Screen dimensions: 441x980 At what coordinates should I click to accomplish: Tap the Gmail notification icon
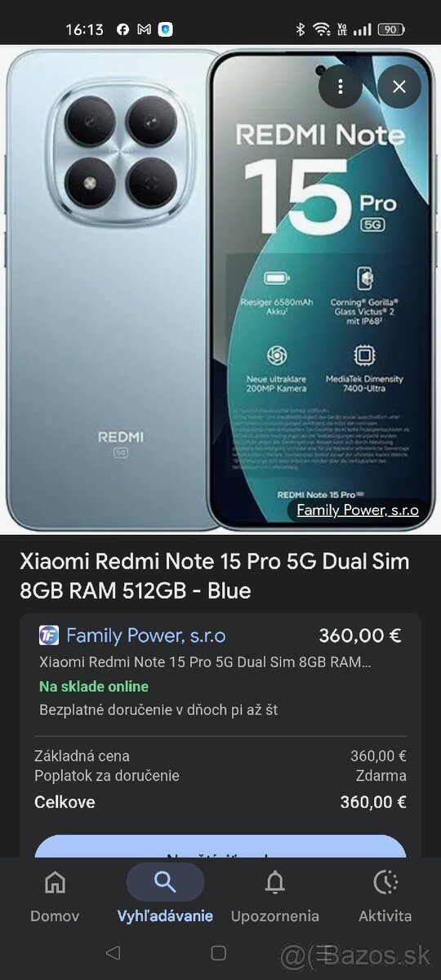coord(144,29)
